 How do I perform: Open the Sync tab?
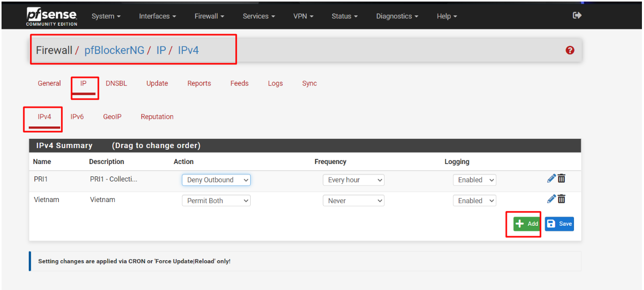[309, 83]
